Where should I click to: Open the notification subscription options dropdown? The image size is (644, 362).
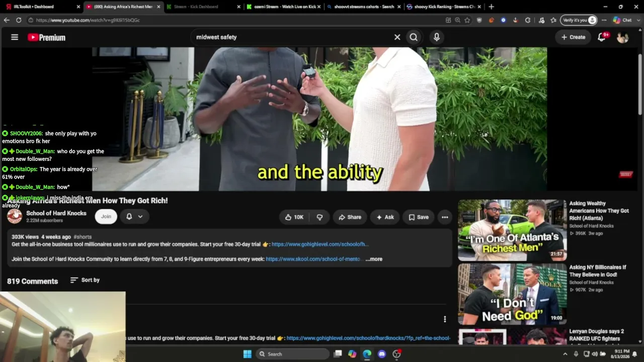click(x=134, y=217)
